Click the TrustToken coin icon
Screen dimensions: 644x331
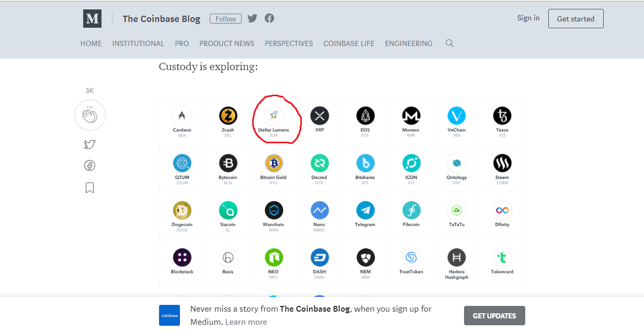click(x=411, y=257)
